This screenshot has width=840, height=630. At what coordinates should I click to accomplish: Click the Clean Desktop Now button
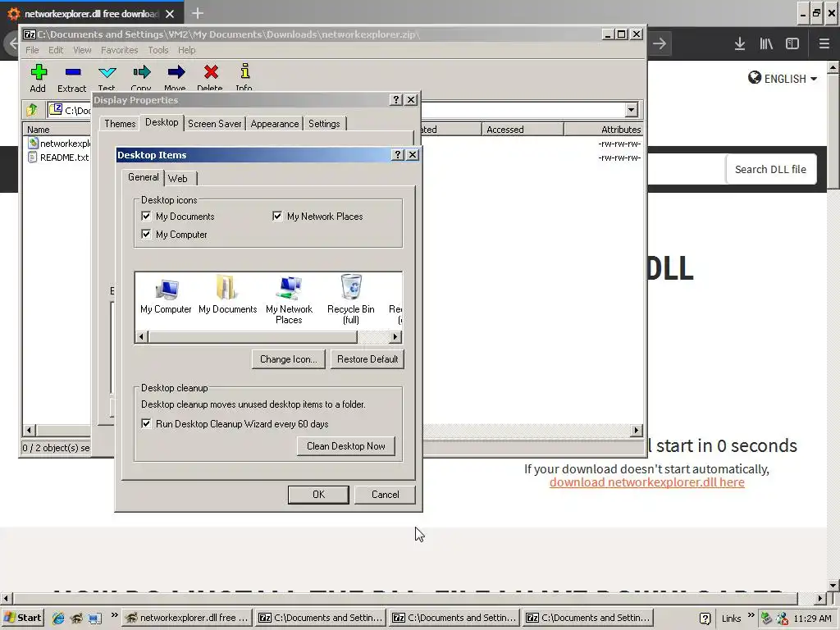point(346,446)
